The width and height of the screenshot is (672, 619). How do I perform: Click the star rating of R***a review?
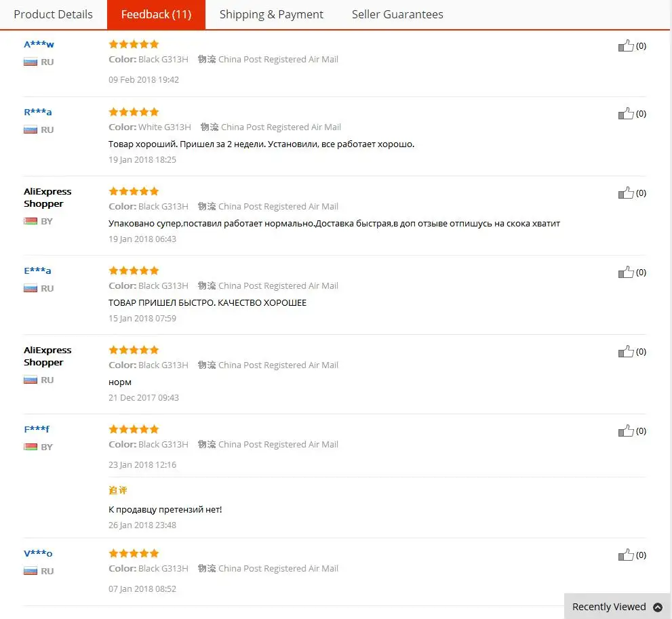pyautogui.click(x=134, y=112)
